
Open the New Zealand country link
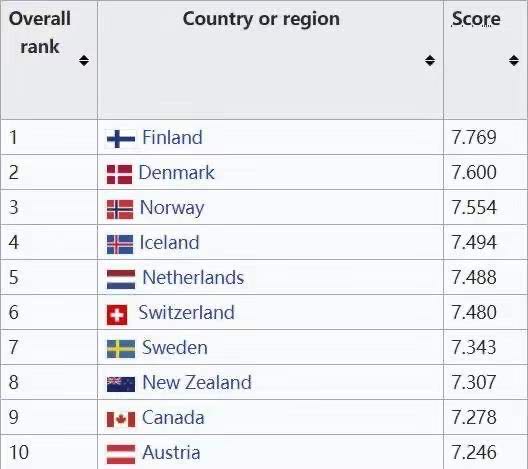[197, 382]
